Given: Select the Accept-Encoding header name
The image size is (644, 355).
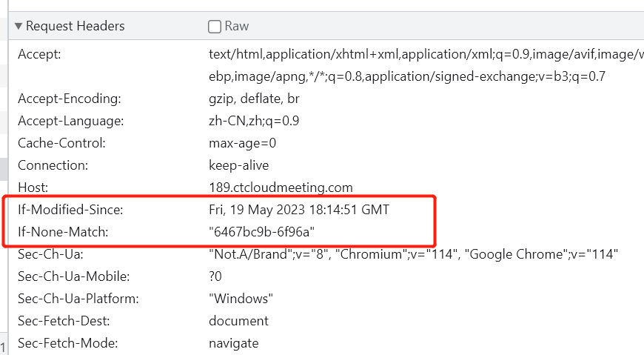Looking at the screenshot, I should pyautogui.click(x=70, y=99).
